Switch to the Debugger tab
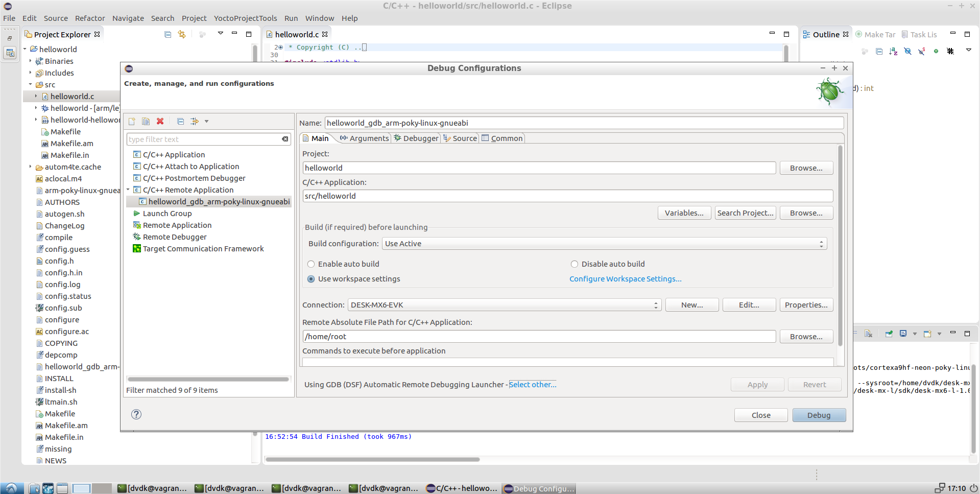This screenshot has width=980, height=494. click(416, 138)
